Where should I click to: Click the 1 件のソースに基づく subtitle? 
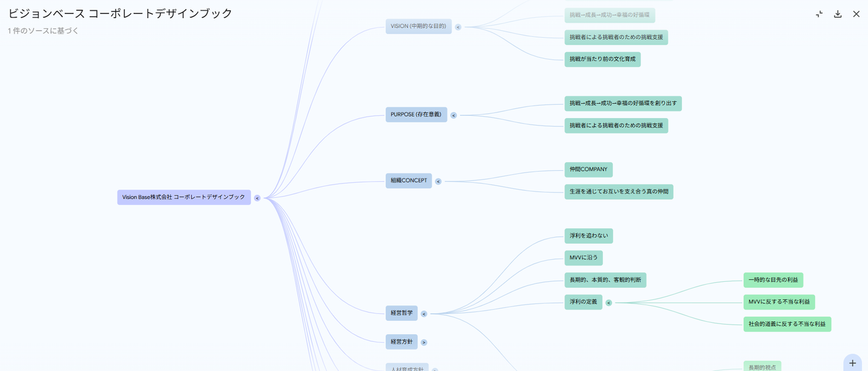pos(43,31)
